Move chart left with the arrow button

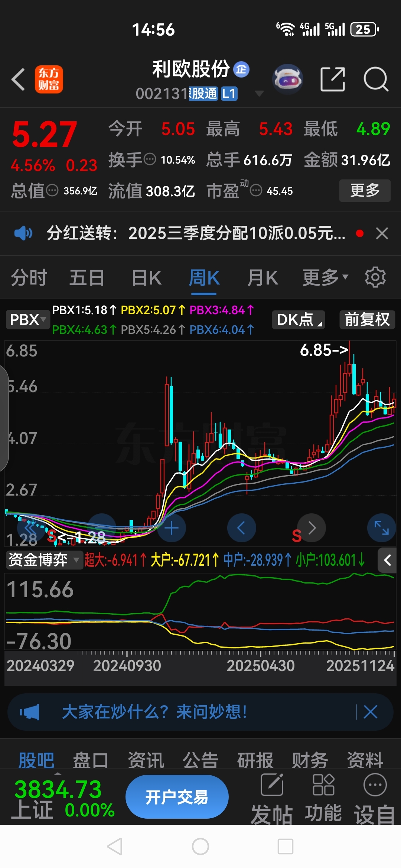(x=241, y=528)
